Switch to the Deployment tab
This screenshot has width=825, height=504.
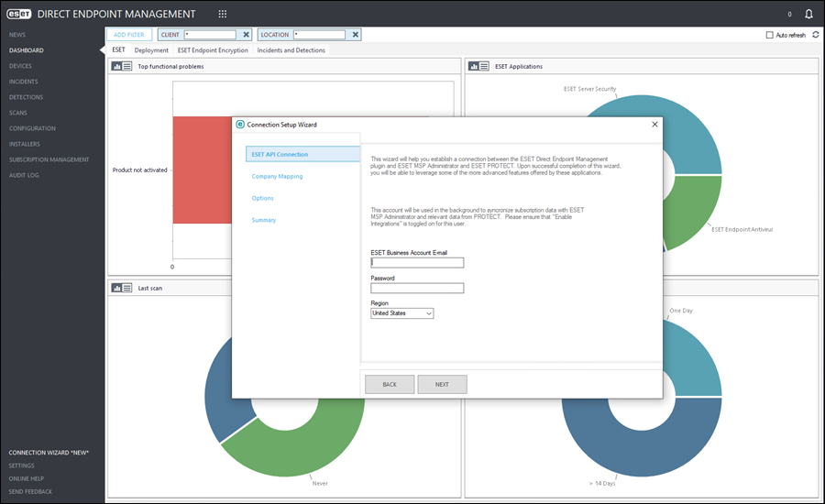click(x=151, y=50)
